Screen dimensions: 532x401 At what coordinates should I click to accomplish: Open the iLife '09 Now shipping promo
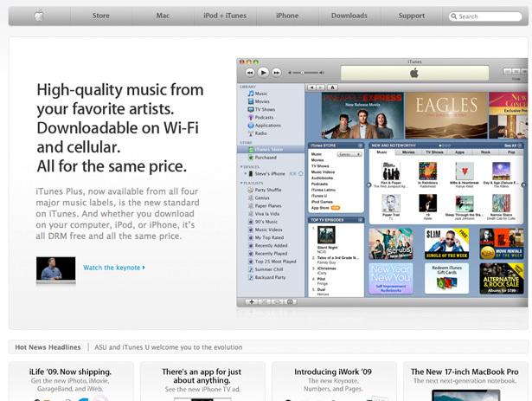pos(70,380)
